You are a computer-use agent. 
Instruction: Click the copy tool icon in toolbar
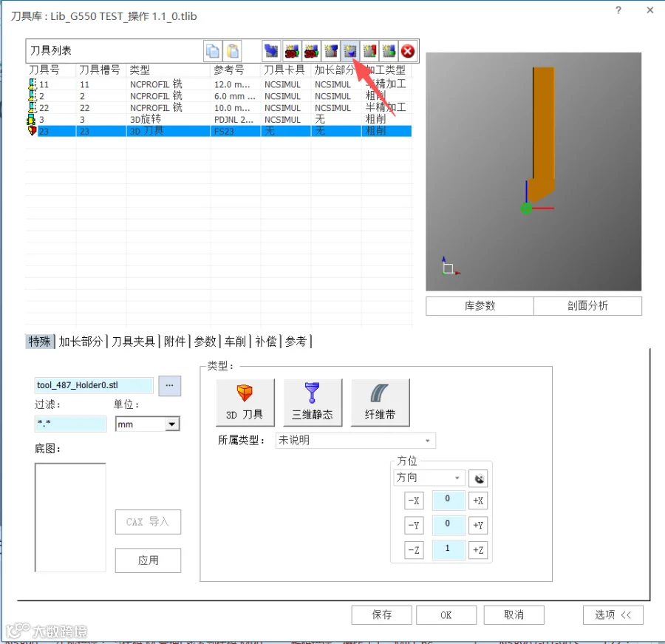click(213, 51)
